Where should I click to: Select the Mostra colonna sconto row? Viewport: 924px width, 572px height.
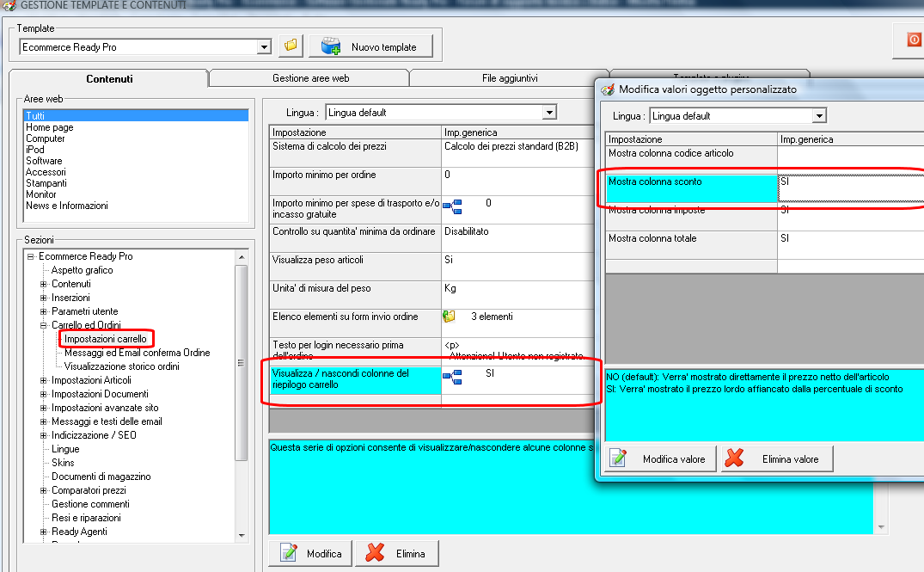click(765, 188)
